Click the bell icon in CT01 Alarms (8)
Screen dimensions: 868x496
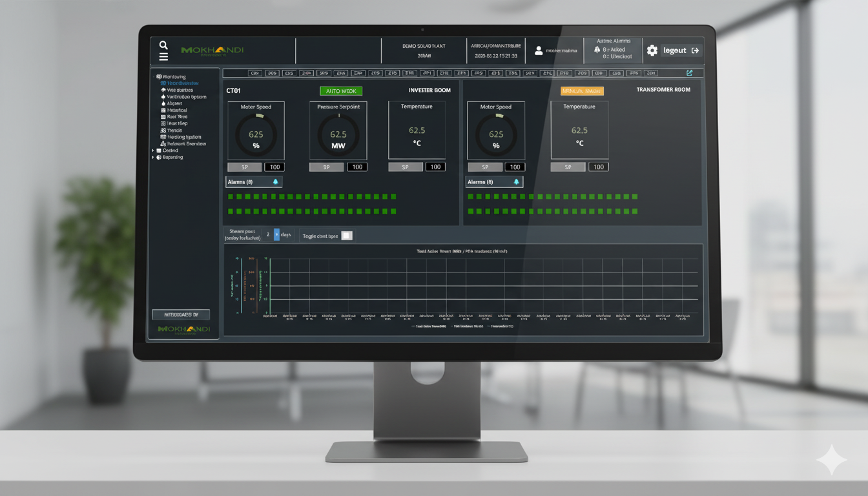pyautogui.click(x=276, y=182)
